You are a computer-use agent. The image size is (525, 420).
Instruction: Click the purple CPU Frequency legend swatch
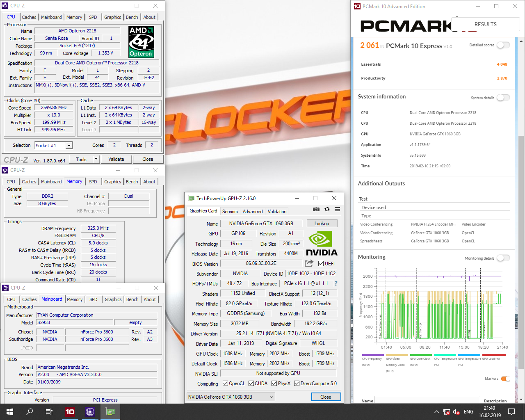[x=373, y=355]
